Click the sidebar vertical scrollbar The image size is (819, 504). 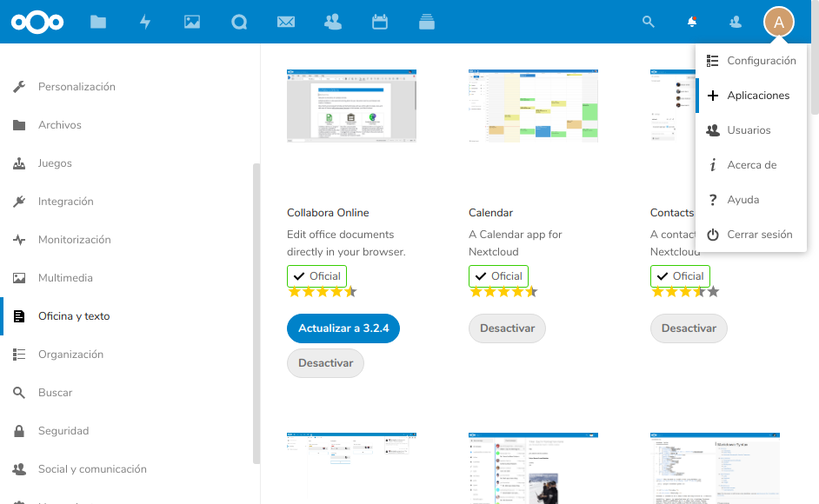(x=256, y=313)
